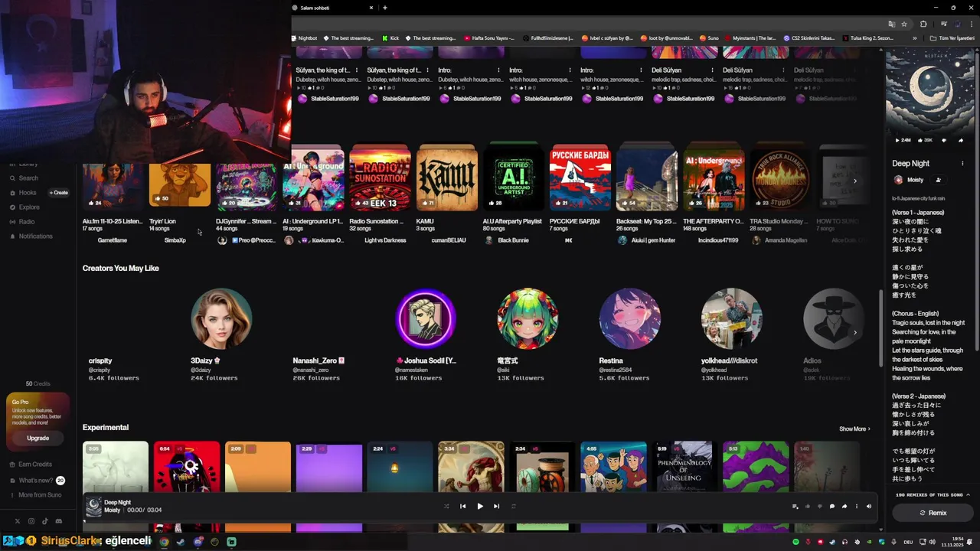Screen dimensions: 980x551
Task: Open comments from the player bar
Action: [x=831, y=506]
